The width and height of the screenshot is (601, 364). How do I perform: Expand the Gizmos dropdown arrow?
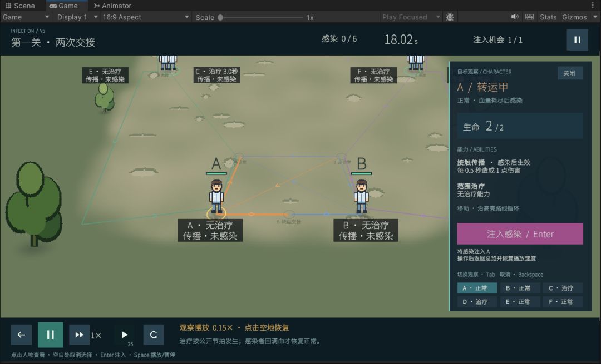[x=595, y=17]
